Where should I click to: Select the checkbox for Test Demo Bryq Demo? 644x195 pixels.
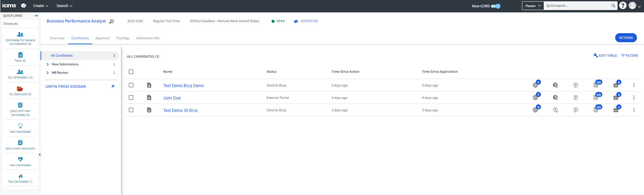pyautogui.click(x=131, y=85)
